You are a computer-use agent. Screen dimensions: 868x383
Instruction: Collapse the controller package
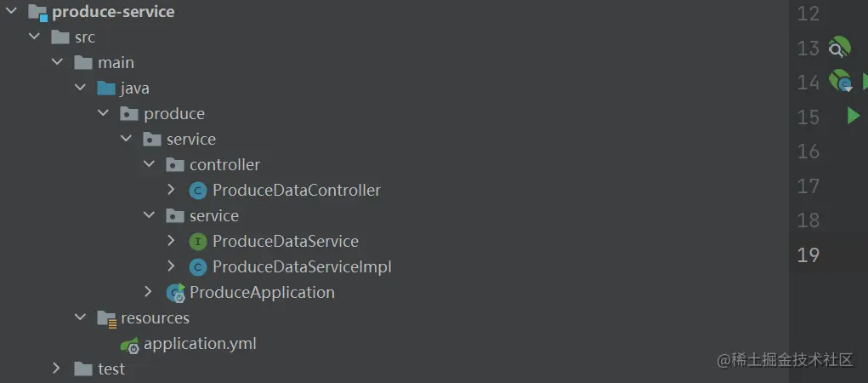(x=149, y=164)
